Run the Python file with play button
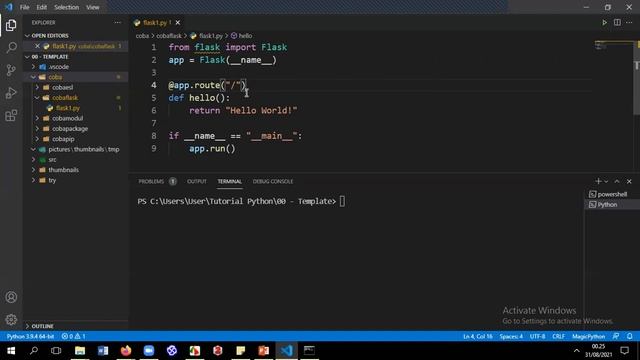The width and height of the screenshot is (640, 360). (604, 22)
